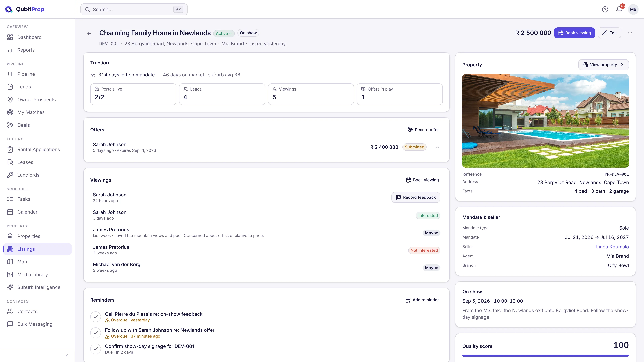Click the Rental Applications icon
The image size is (644, 362).
(10, 149)
